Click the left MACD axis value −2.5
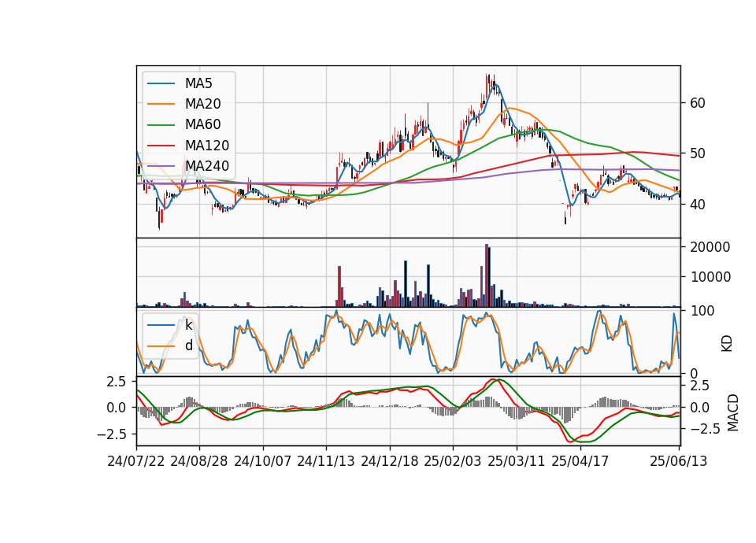This screenshot has height=543, width=756. (x=111, y=434)
